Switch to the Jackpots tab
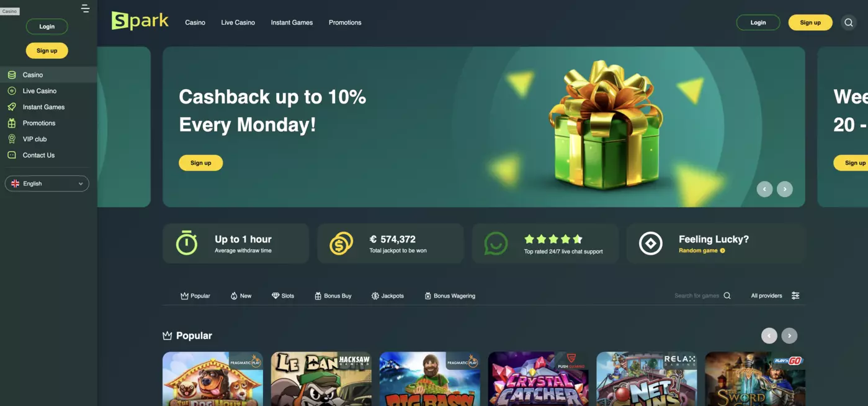The image size is (868, 406). 387,296
